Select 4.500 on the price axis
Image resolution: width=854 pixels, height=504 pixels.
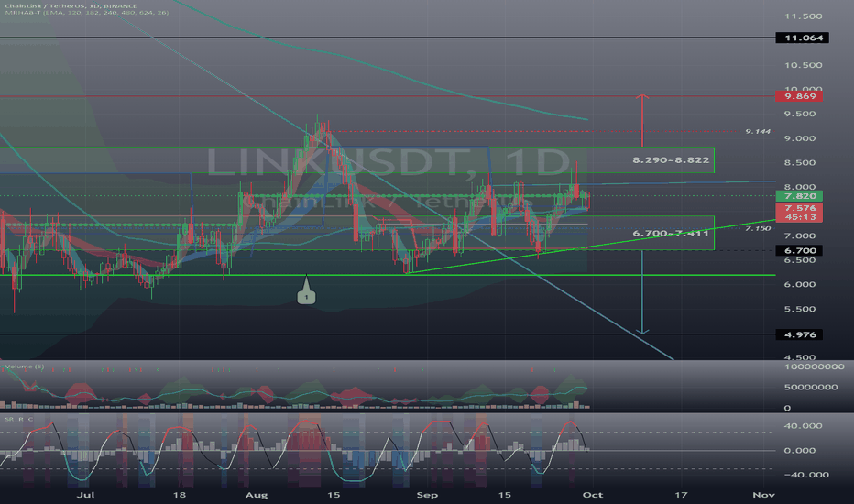[800, 357]
